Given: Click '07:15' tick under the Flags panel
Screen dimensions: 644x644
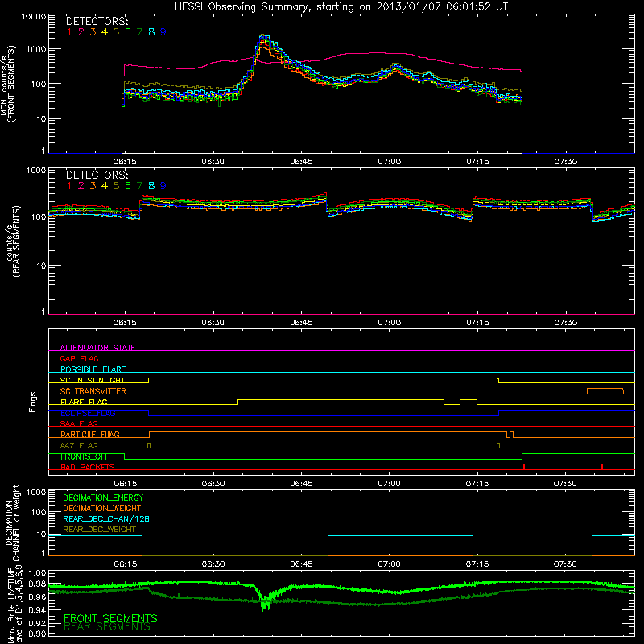Looking at the screenshot, I should click(x=477, y=484).
